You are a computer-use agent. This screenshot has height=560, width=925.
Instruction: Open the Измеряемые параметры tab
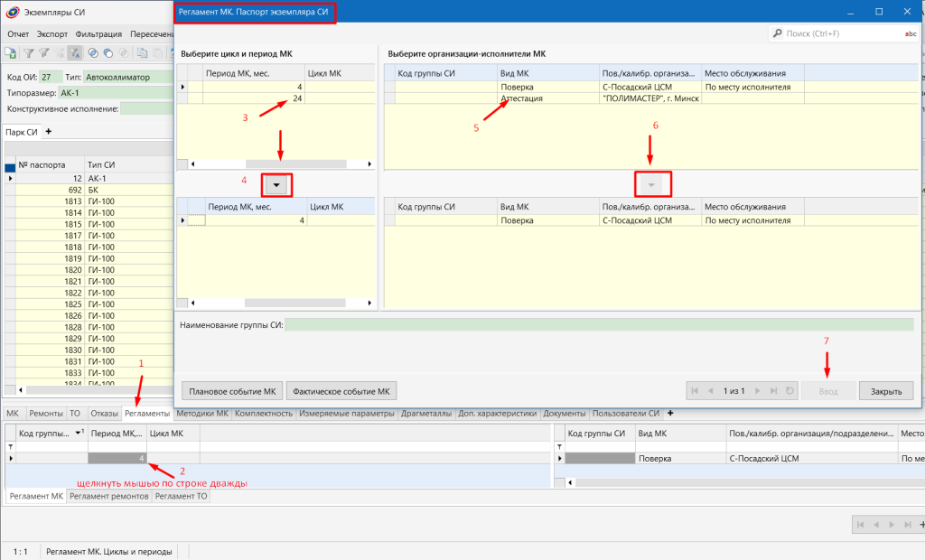click(346, 413)
